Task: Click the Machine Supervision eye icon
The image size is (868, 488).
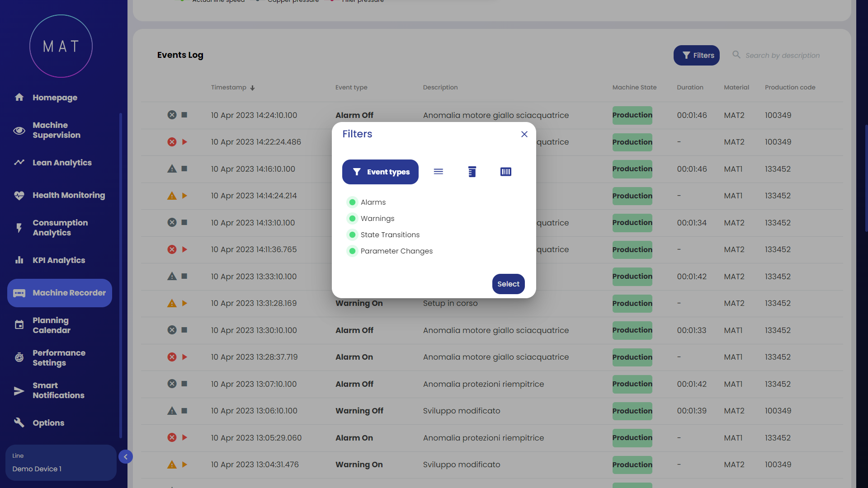Action: click(19, 131)
